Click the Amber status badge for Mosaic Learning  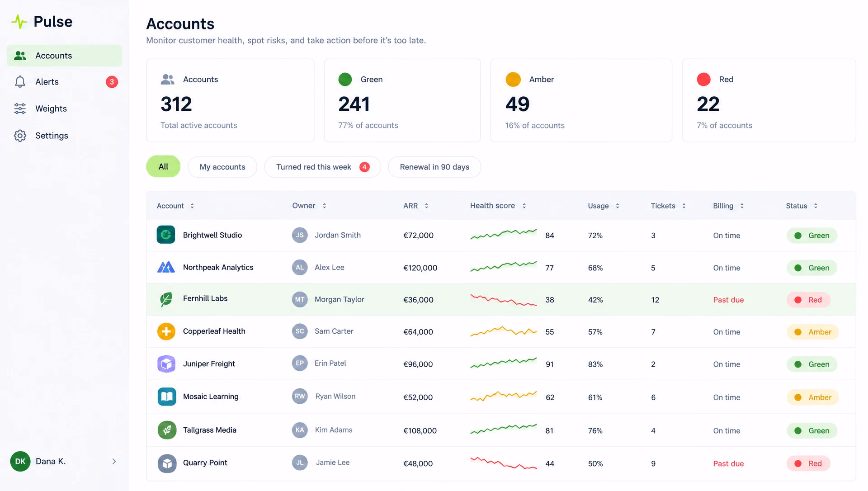coord(813,397)
